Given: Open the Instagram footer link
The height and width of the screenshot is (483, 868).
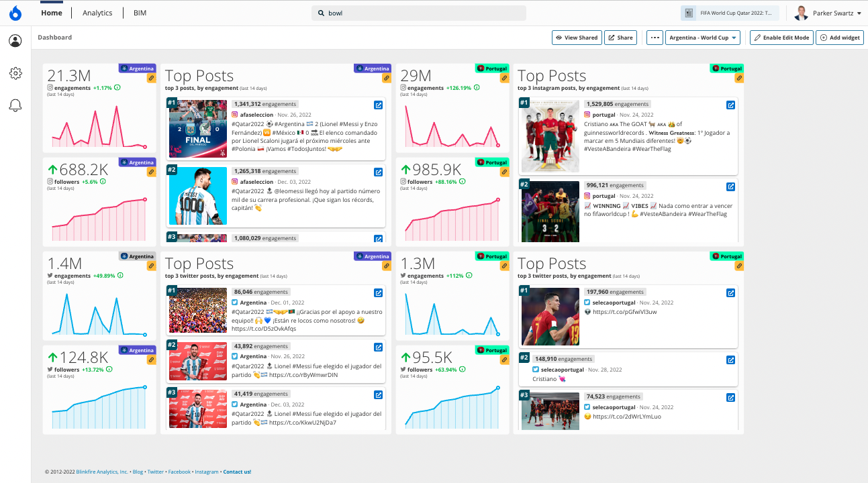Looking at the screenshot, I should coord(207,472).
